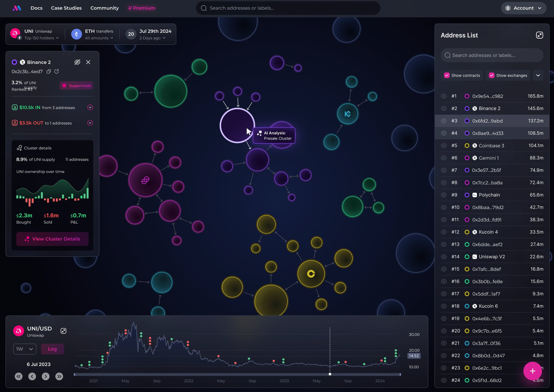Uncheck the Show exchanges checkbox

(491, 75)
